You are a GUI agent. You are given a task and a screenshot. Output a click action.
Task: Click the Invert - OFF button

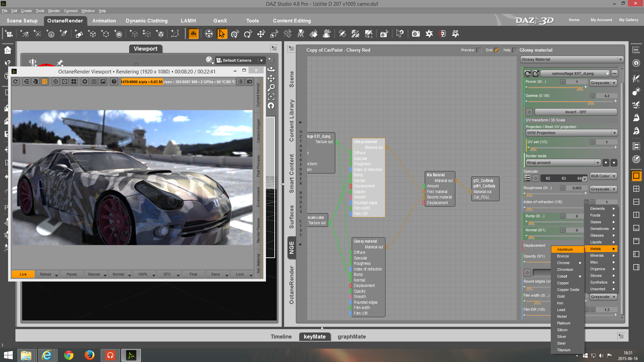coord(576,112)
